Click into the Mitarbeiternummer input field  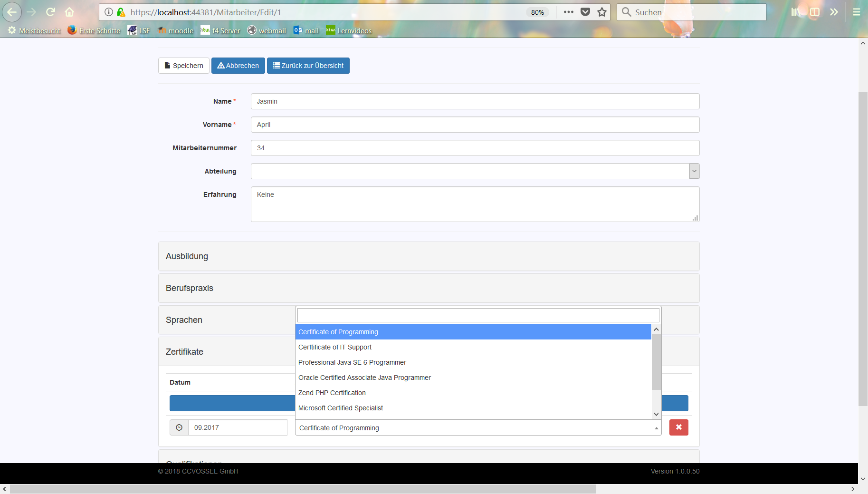click(x=475, y=148)
